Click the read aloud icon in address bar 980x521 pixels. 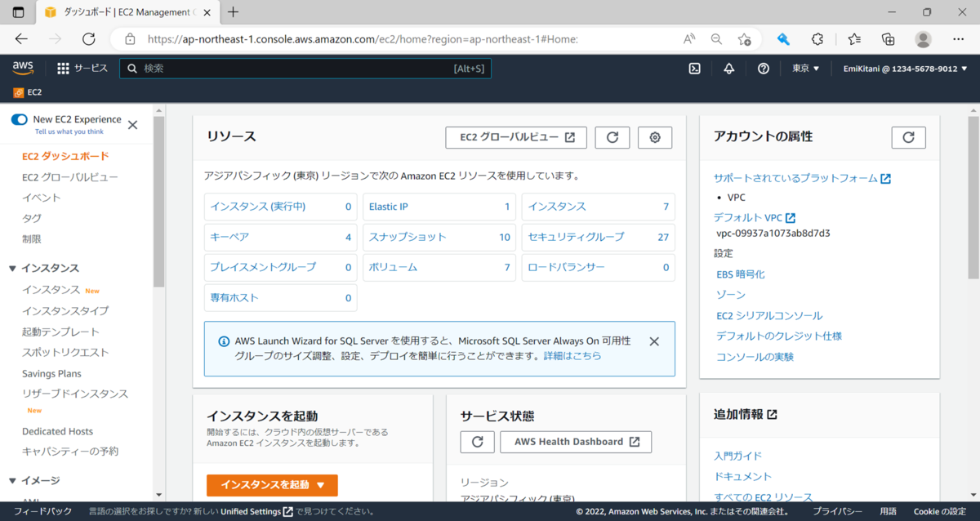coord(689,39)
